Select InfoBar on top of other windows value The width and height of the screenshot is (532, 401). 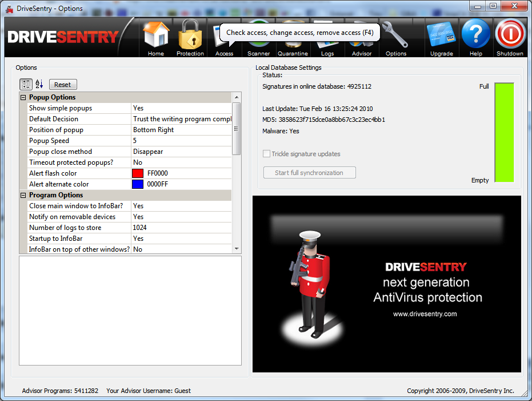(x=181, y=249)
